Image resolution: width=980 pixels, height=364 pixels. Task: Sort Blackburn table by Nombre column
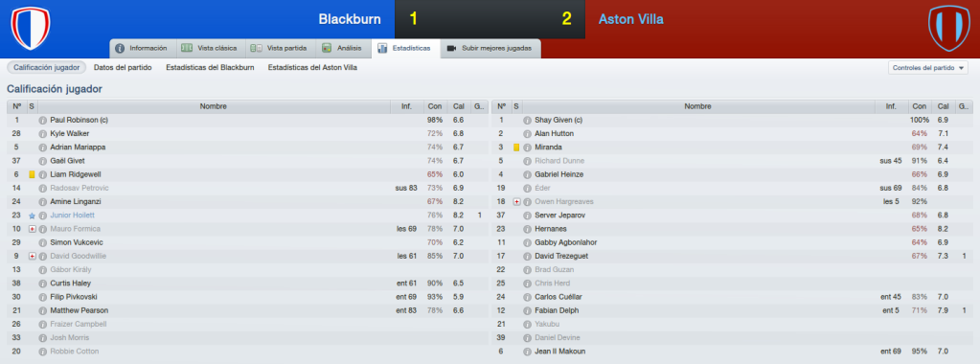[213, 106]
